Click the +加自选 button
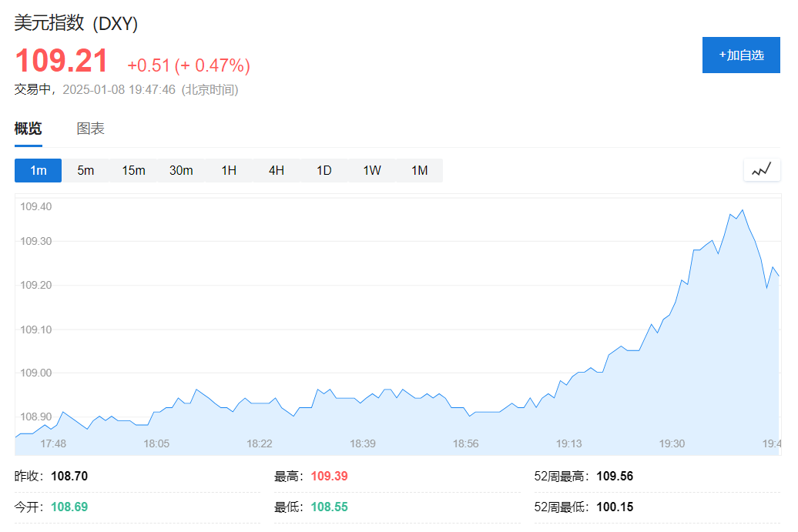 [x=741, y=55]
